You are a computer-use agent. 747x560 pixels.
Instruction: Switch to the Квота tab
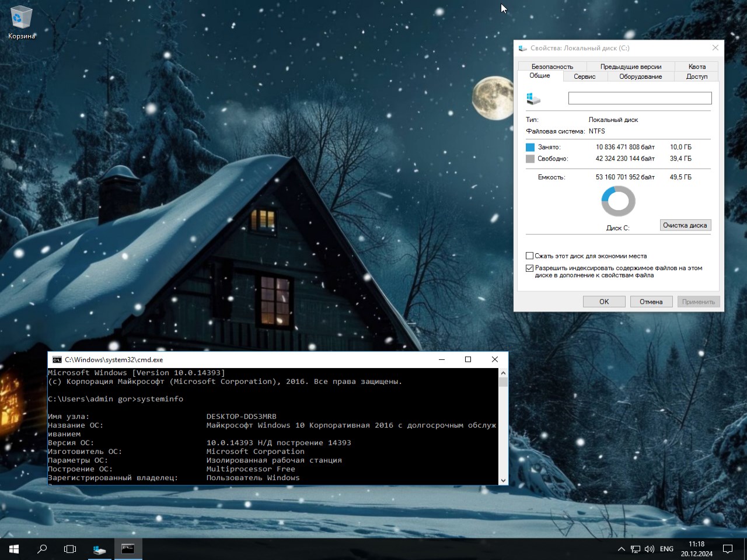click(697, 66)
